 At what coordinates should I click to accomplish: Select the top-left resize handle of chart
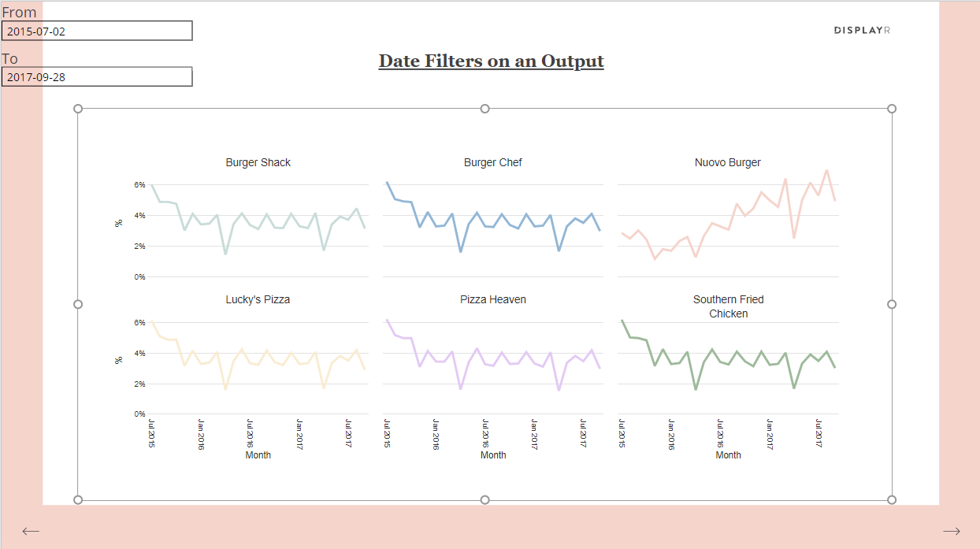[x=78, y=109]
